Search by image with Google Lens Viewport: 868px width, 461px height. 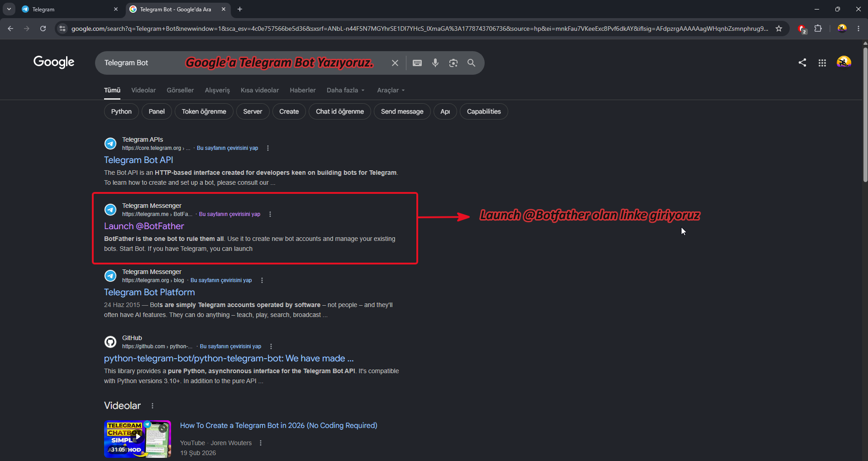click(453, 63)
